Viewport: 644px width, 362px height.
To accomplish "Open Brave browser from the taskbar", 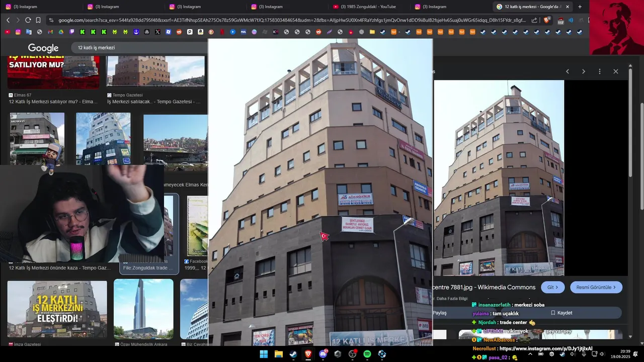I will (308, 354).
